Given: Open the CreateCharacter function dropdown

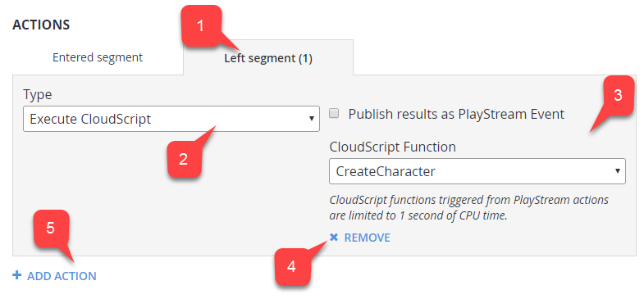Looking at the screenshot, I should pos(477,171).
